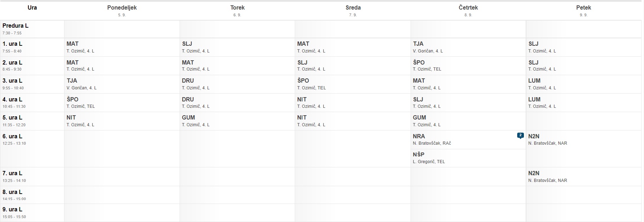This screenshot has width=644, height=222.
Task: Open Wednesday NIT lesson in fourth hour
Action: coord(353,102)
